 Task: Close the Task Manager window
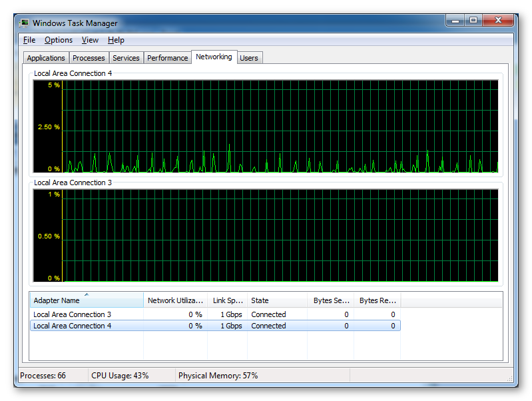tap(498, 21)
